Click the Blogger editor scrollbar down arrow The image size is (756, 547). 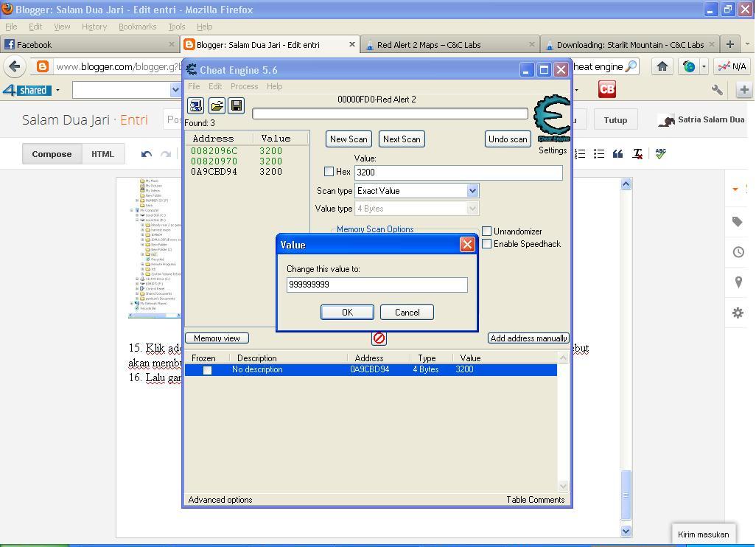[626, 531]
